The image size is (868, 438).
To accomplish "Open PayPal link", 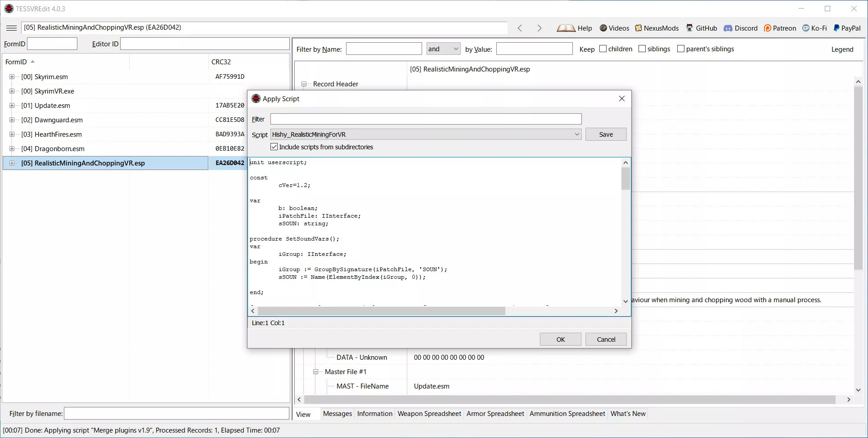I will 847,28.
